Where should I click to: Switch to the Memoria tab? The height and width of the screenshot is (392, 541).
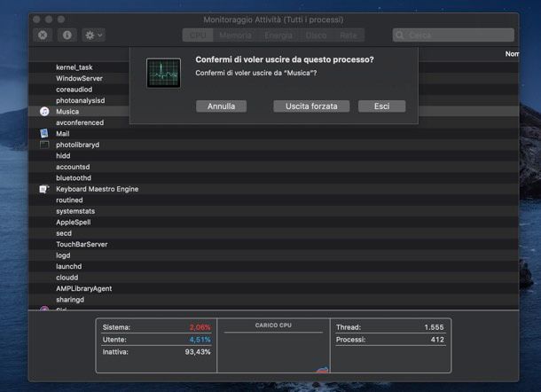point(235,35)
